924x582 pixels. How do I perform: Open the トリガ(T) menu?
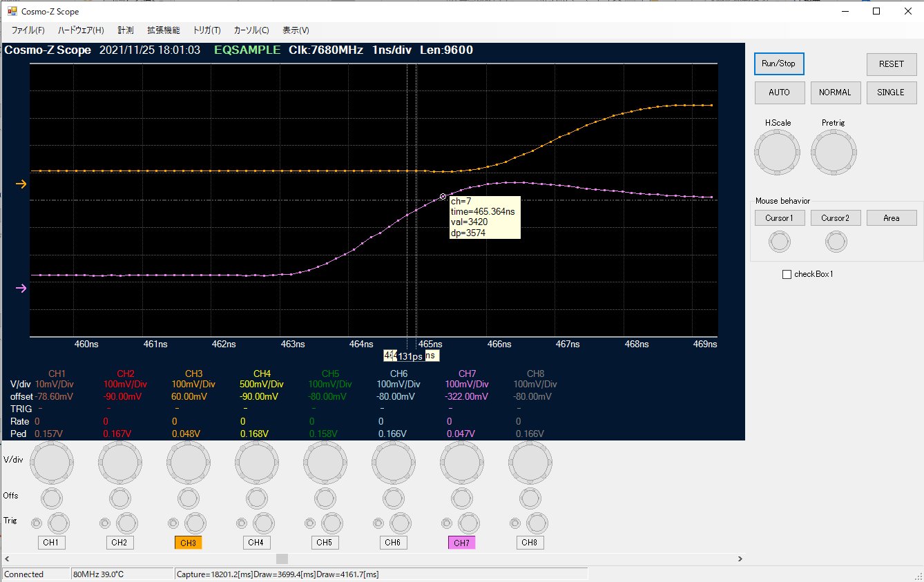(206, 30)
